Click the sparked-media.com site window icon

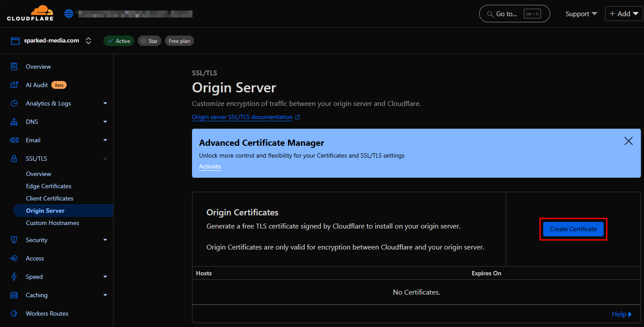tap(15, 41)
